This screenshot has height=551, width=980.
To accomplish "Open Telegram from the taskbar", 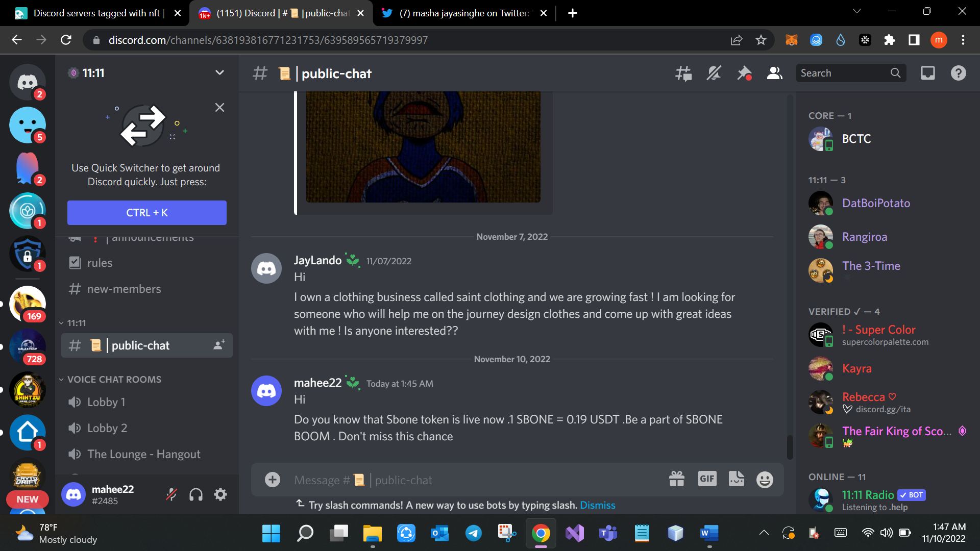I will 473,533.
